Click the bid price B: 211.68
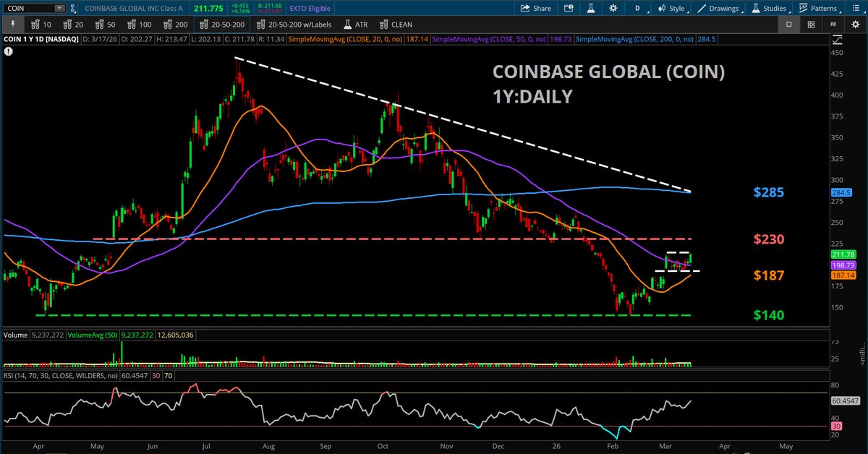The width and height of the screenshot is (868, 454). coord(268,6)
